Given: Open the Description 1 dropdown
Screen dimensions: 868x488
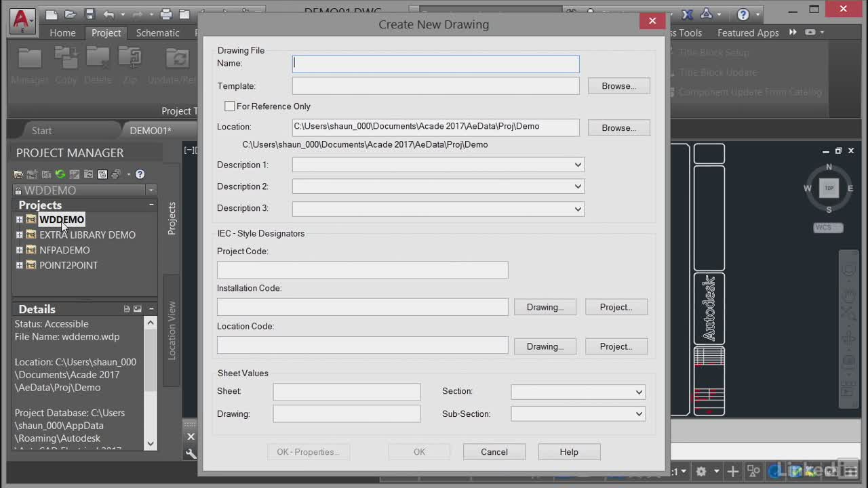Looking at the screenshot, I should (x=578, y=165).
